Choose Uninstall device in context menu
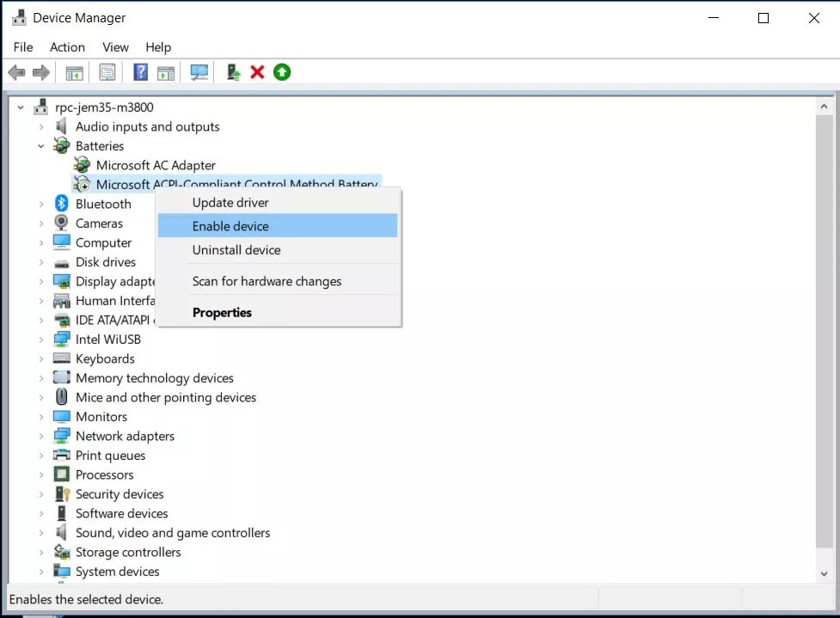The image size is (840, 618). [236, 250]
